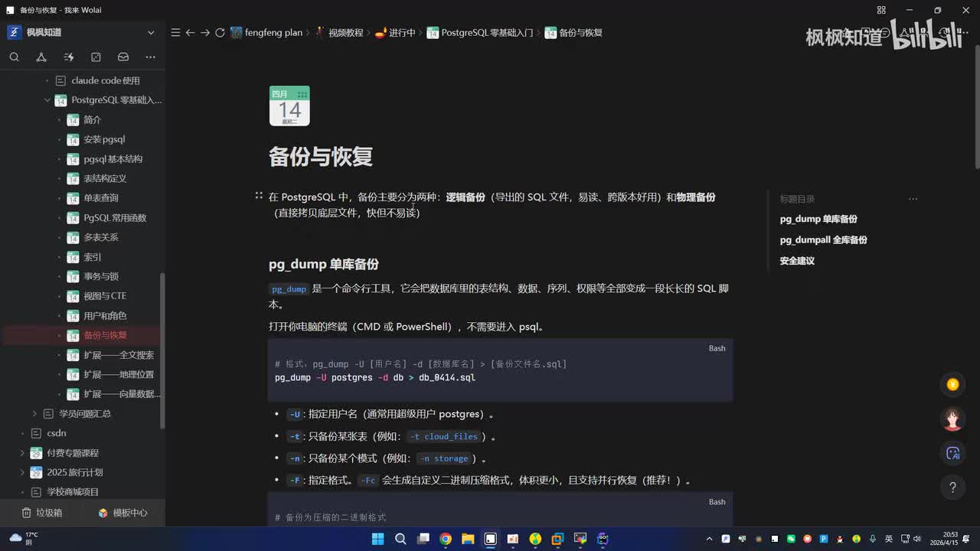Image resolution: width=980 pixels, height=551 pixels.
Task: Expand the 付费专题课程 tree node
Action: 22,453
